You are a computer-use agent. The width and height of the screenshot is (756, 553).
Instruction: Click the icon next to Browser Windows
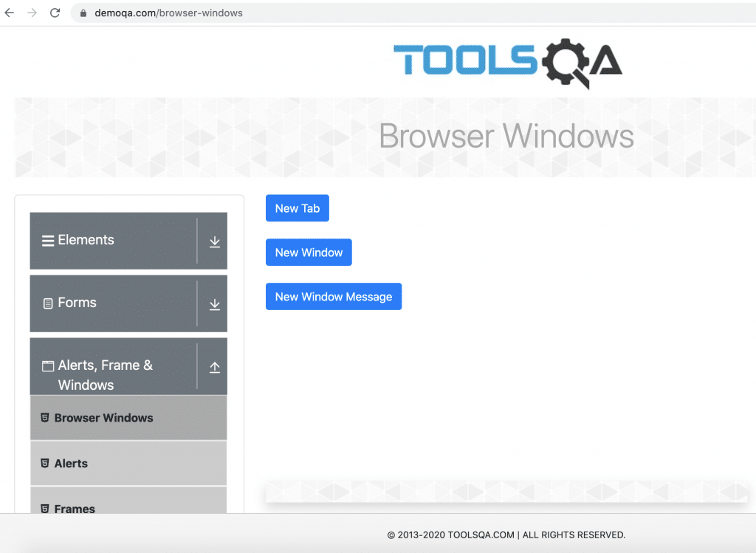click(x=46, y=417)
